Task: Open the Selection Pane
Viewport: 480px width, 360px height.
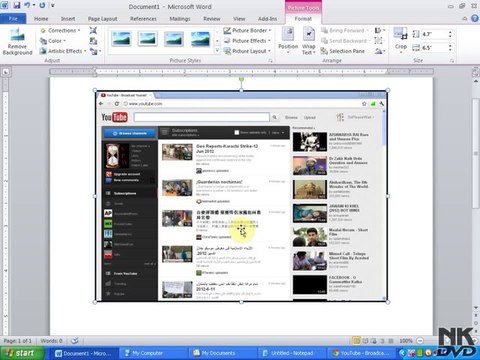Action: (343, 51)
